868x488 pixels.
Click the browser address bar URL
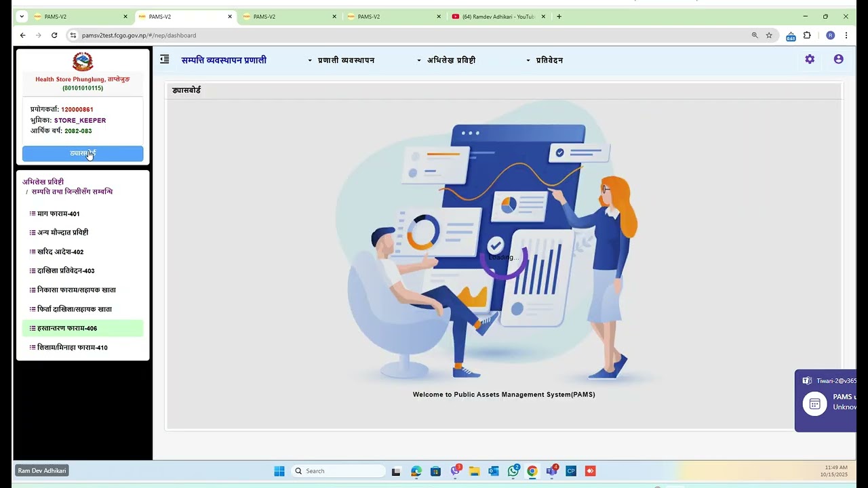tap(139, 35)
